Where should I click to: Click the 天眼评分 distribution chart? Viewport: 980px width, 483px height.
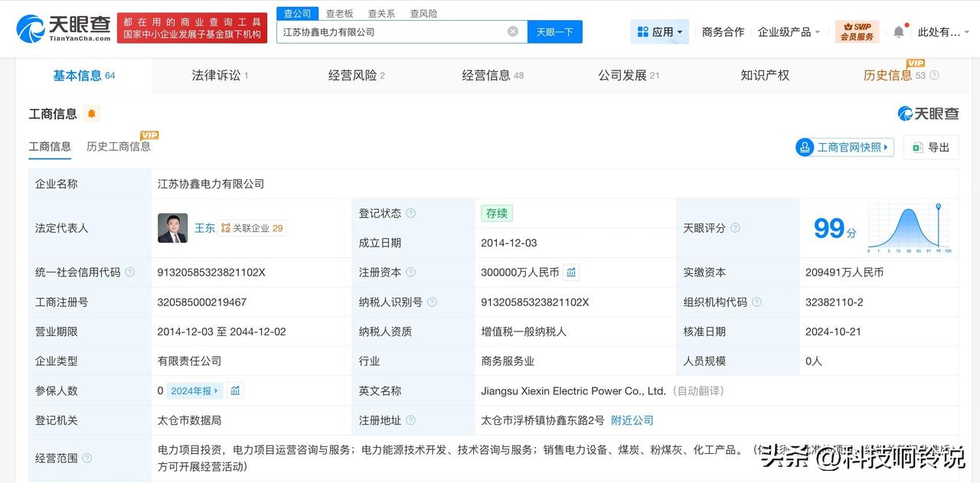[910, 228]
